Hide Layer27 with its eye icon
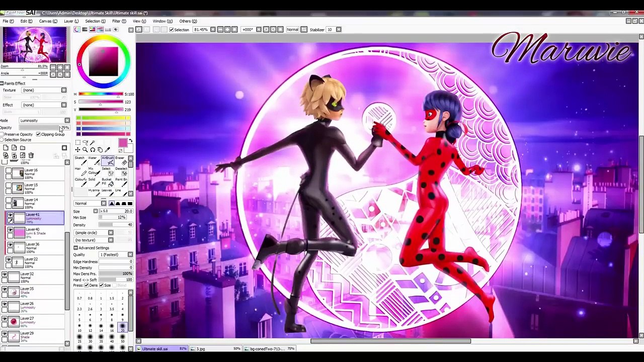 click(x=5, y=319)
